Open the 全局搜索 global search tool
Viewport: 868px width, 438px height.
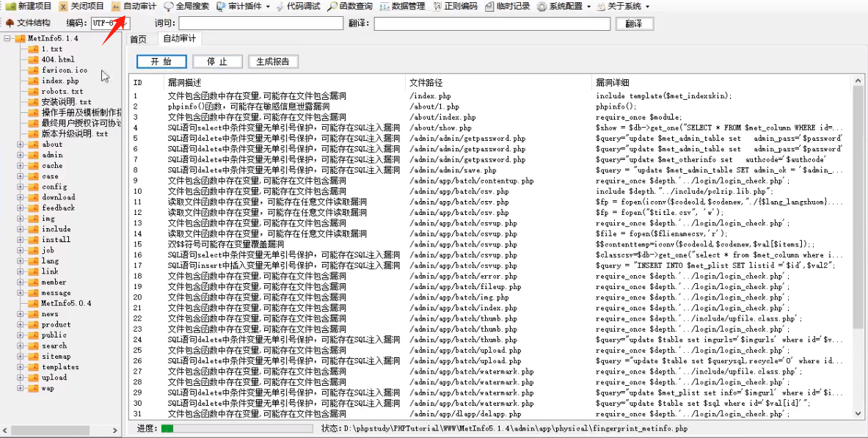point(186,6)
